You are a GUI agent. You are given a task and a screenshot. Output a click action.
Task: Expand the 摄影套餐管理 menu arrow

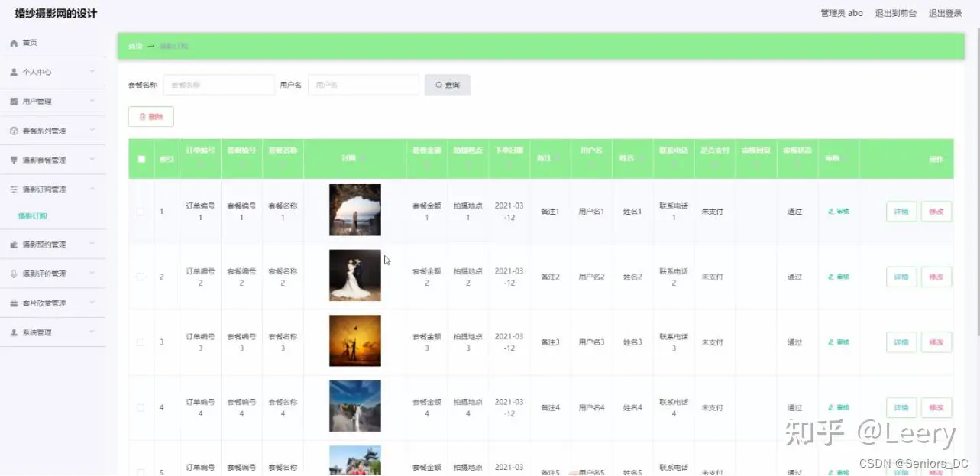click(x=92, y=160)
